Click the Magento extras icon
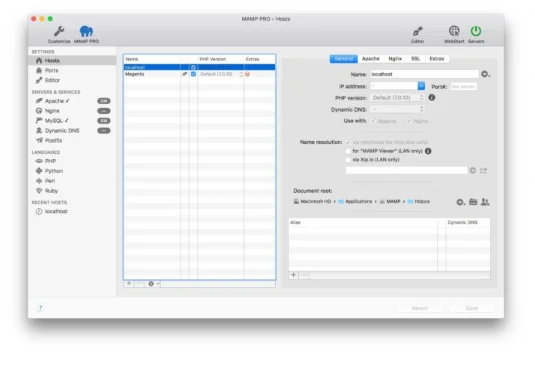535x367 pixels. coord(248,74)
